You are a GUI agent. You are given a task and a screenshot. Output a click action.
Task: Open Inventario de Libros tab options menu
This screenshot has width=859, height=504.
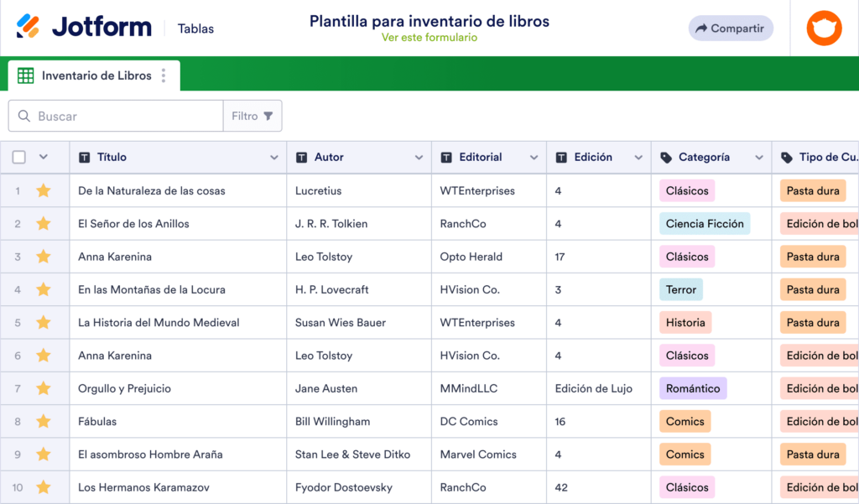coord(164,75)
